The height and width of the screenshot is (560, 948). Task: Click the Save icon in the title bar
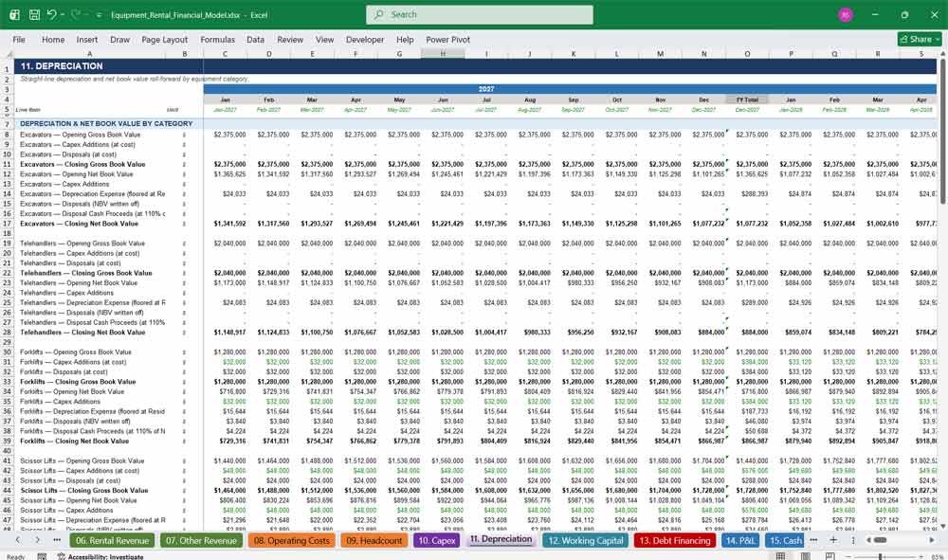coord(34,14)
